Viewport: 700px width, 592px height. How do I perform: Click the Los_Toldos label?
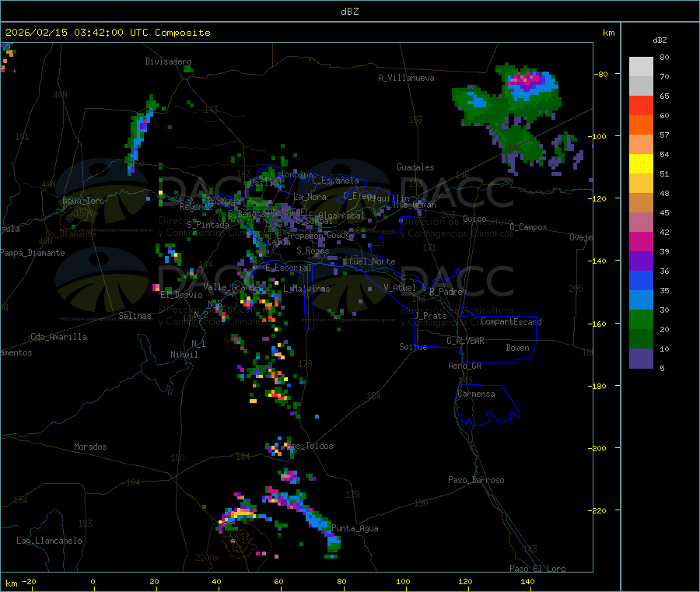coord(311,446)
